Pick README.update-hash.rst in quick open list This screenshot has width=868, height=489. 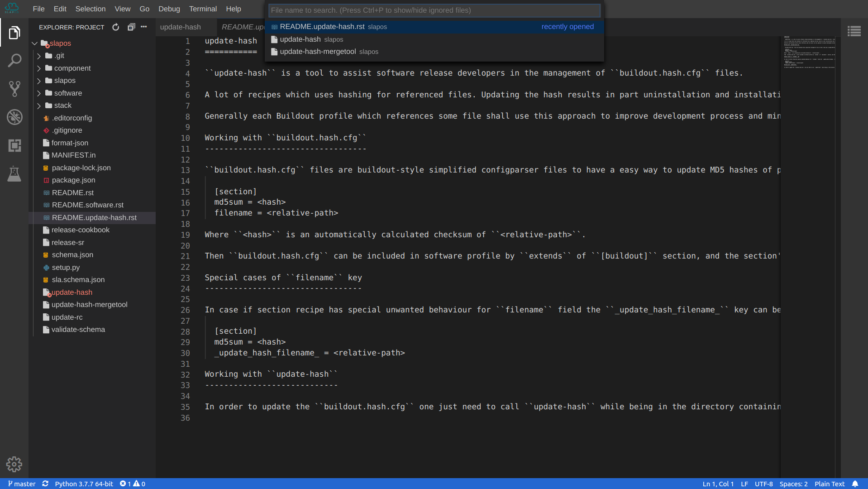(434, 27)
